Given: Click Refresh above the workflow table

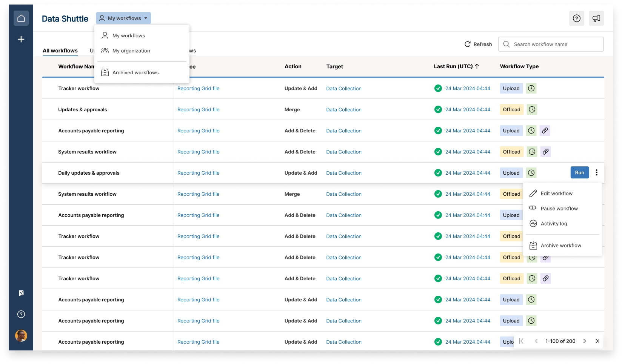Looking at the screenshot, I should coord(478,44).
